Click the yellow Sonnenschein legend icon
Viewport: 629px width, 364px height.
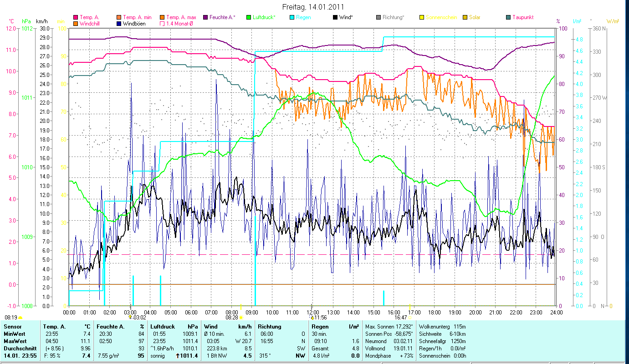click(x=422, y=17)
